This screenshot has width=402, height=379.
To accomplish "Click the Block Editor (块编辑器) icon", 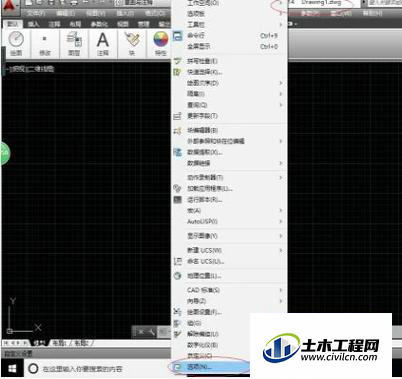I will 178,130.
